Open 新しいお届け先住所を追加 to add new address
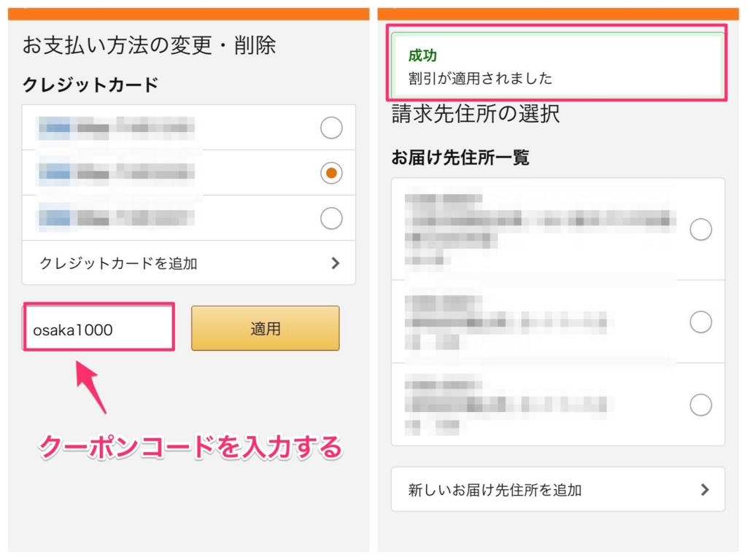 pyautogui.click(x=558, y=490)
